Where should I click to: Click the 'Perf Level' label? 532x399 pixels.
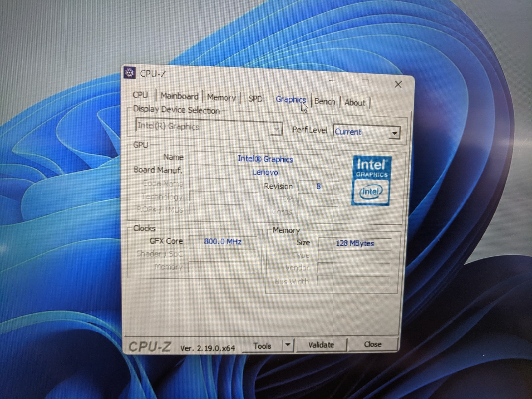click(309, 130)
